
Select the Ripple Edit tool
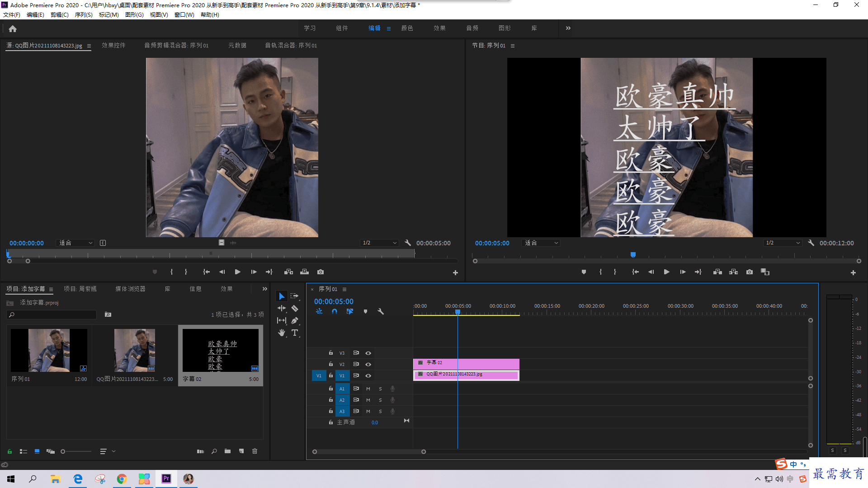[x=282, y=308]
